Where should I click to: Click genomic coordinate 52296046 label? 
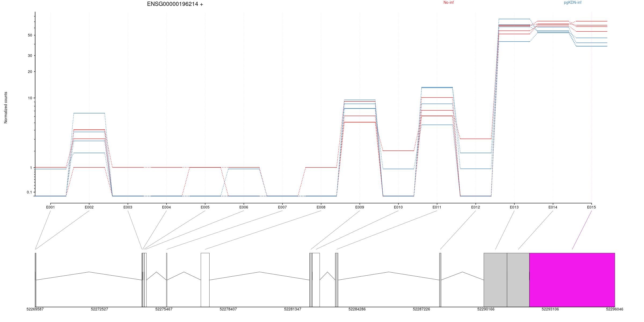click(614, 309)
